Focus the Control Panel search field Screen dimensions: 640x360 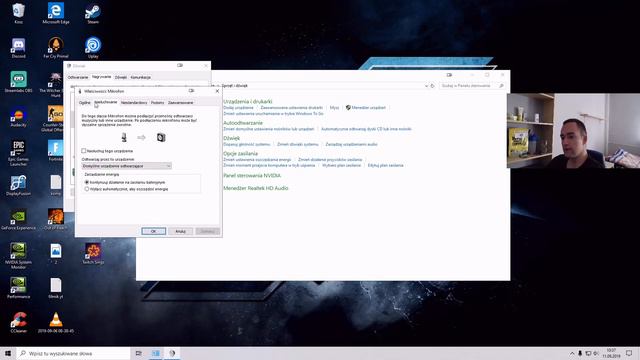click(x=472, y=86)
